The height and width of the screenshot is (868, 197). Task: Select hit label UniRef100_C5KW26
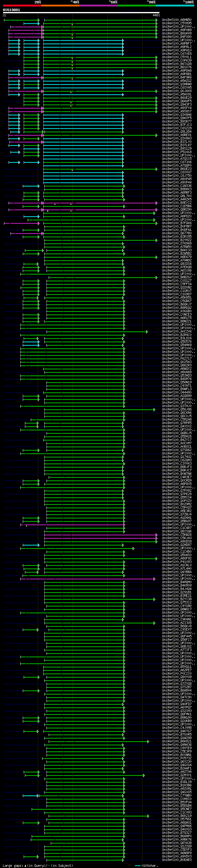coord(177,535)
